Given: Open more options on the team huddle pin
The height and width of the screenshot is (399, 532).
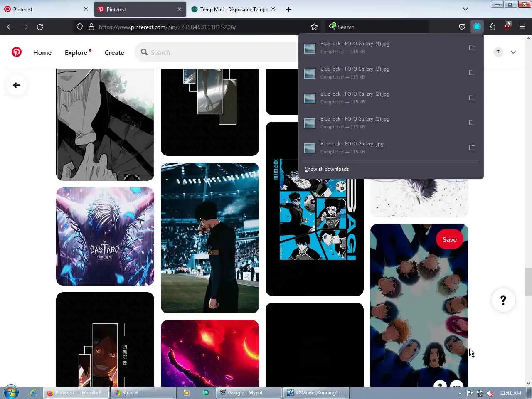Looking at the screenshot, I should (457, 384).
